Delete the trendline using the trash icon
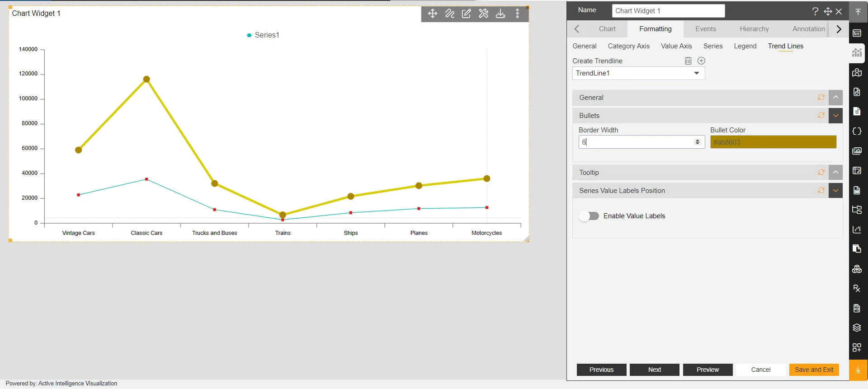 [x=688, y=61]
